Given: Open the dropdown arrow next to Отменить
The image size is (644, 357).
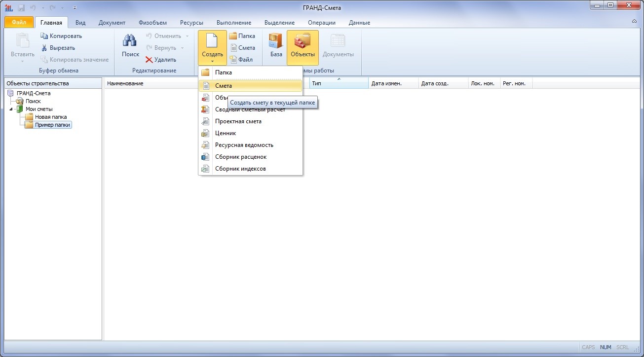Looking at the screenshot, I should (x=188, y=36).
